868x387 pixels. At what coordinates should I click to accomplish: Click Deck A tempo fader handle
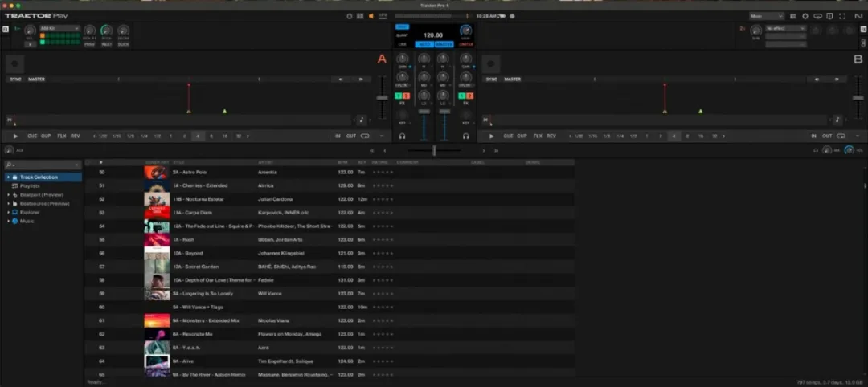click(382, 98)
